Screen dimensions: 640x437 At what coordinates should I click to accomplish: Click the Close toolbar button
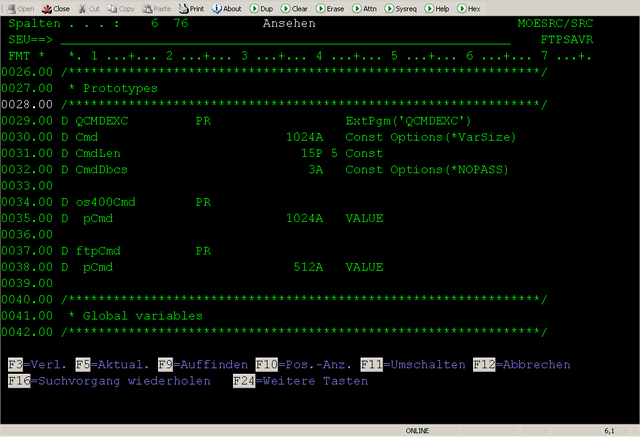[x=56, y=9]
